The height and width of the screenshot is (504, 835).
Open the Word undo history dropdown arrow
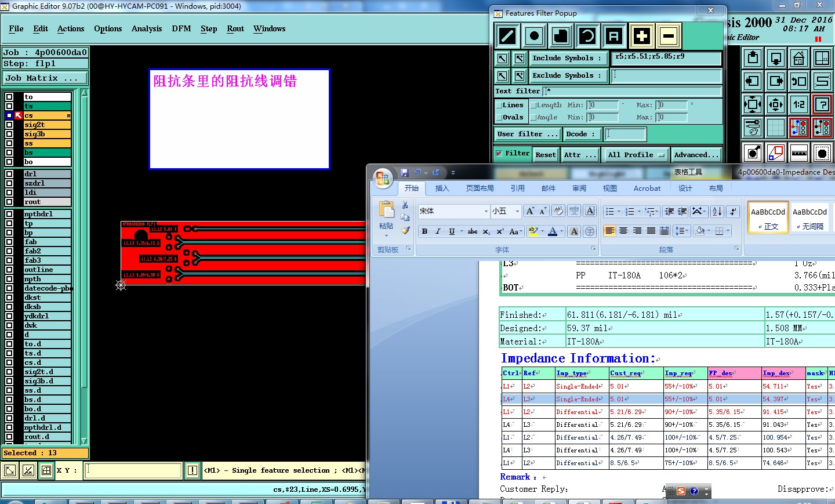point(426,172)
